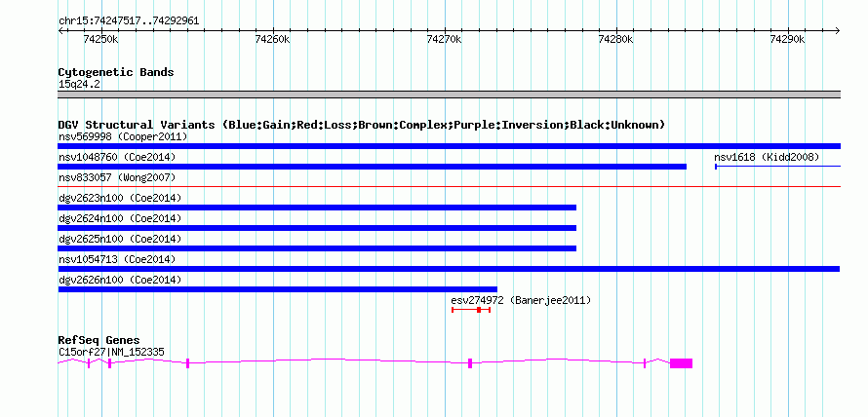
Task: Click the gray 15q24.2 cytogenetic band
Action: click(x=449, y=95)
